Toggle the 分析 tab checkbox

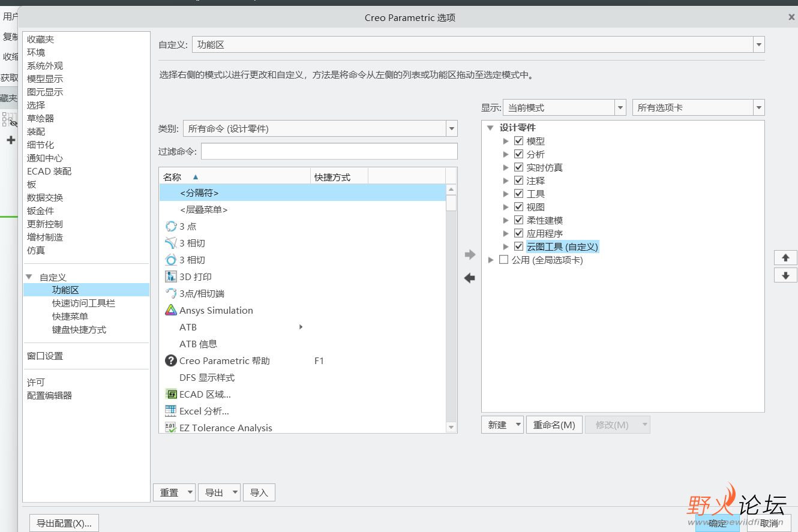pyautogui.click(x=519, y=154)
